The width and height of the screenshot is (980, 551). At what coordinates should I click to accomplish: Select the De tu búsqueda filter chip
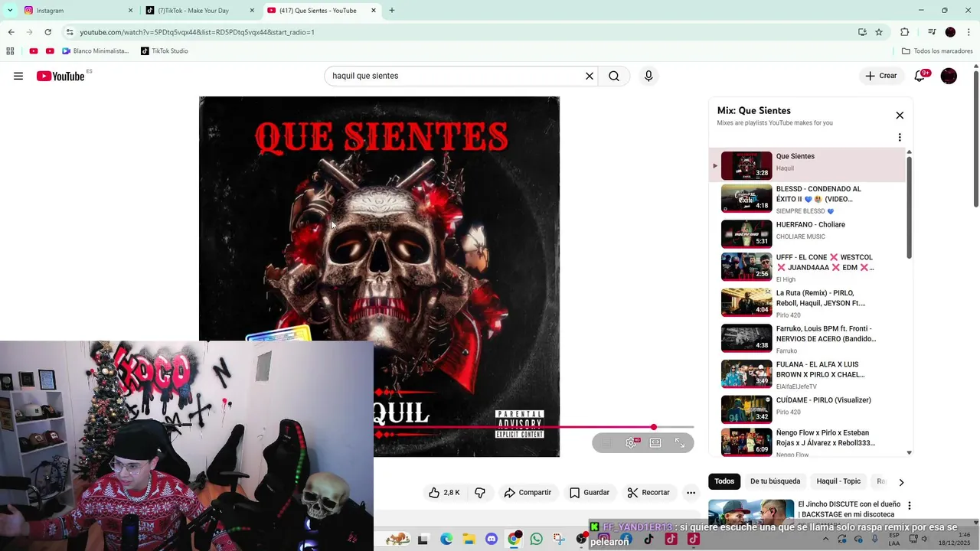[775, 481]
